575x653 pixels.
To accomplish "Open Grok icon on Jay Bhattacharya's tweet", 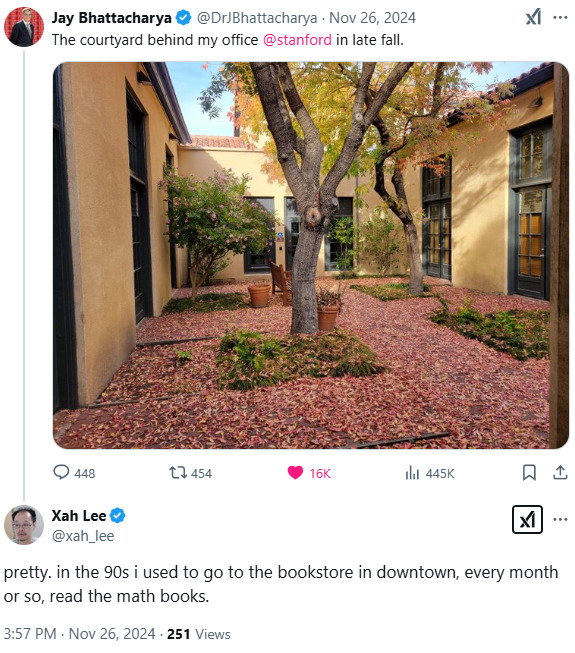I will pyautogui.click(x=533, y=17).
